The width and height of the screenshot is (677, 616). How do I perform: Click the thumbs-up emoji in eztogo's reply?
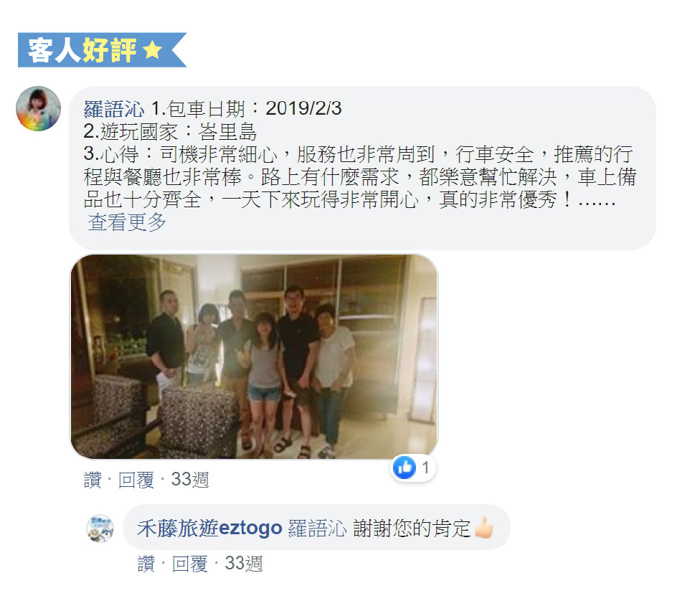[483, 528]
